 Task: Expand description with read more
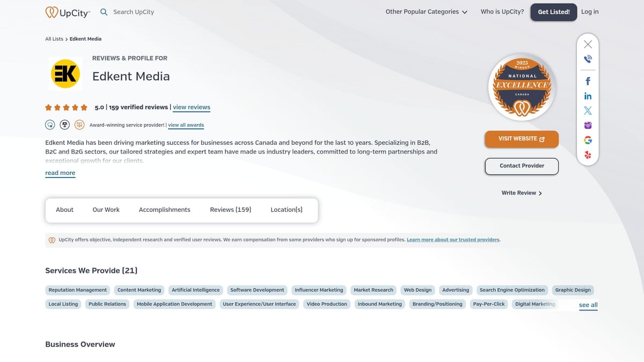[x=60, y=173]
